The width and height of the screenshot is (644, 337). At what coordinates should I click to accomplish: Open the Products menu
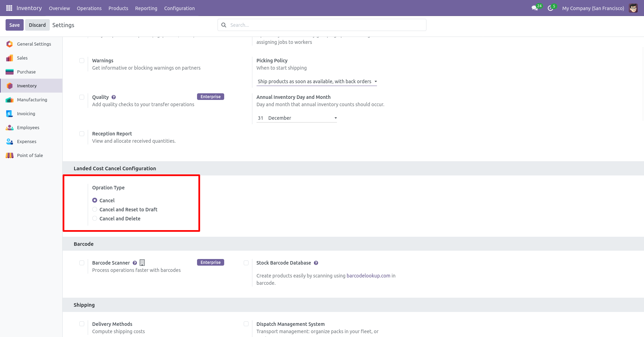tap(118, 8)
